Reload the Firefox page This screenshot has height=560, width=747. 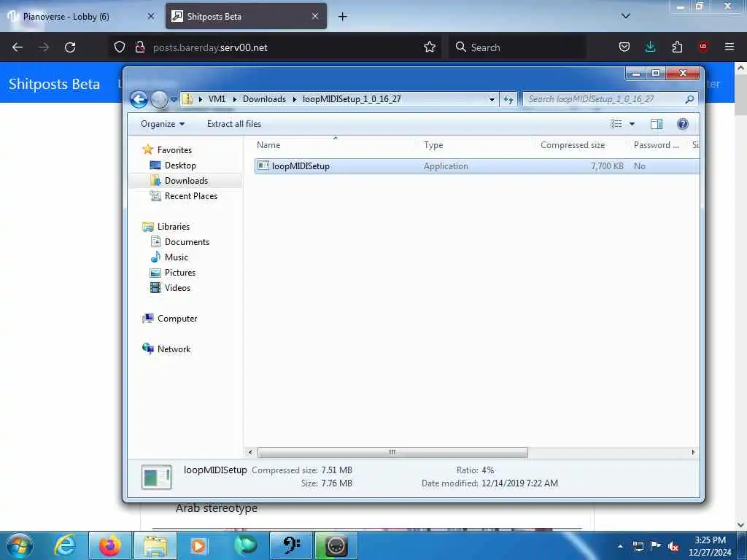[70, 47]
